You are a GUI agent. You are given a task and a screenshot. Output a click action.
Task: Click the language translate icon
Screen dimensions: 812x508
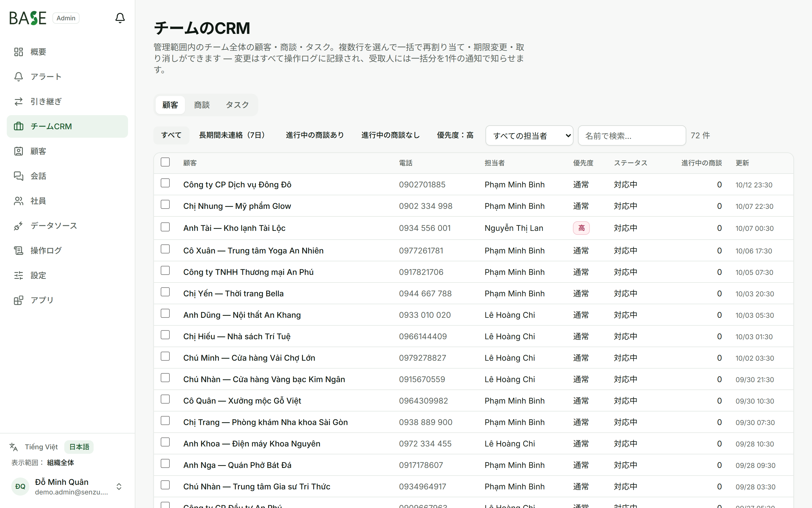click(x=14, y=447)
